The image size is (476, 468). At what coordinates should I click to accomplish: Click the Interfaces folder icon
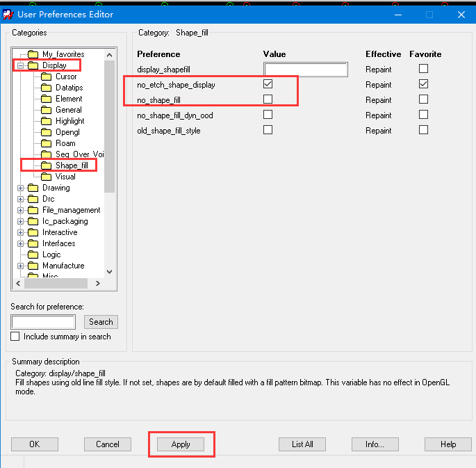[33, 243]
